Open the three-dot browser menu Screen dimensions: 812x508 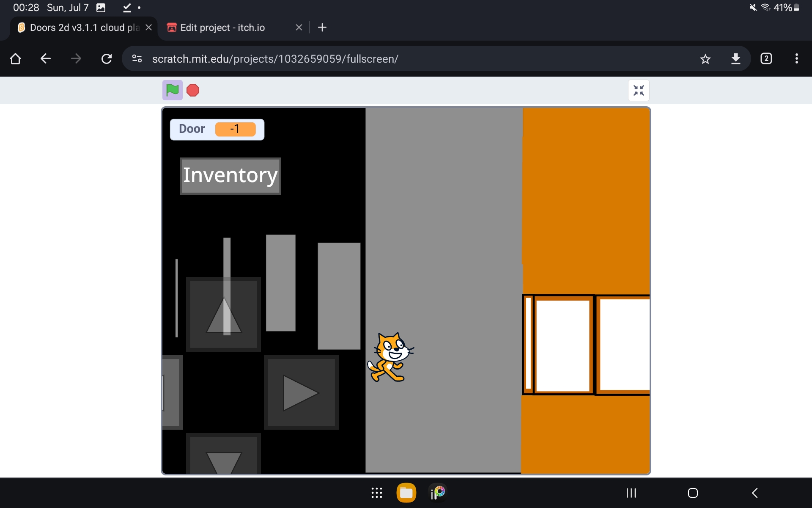point(796,59)
